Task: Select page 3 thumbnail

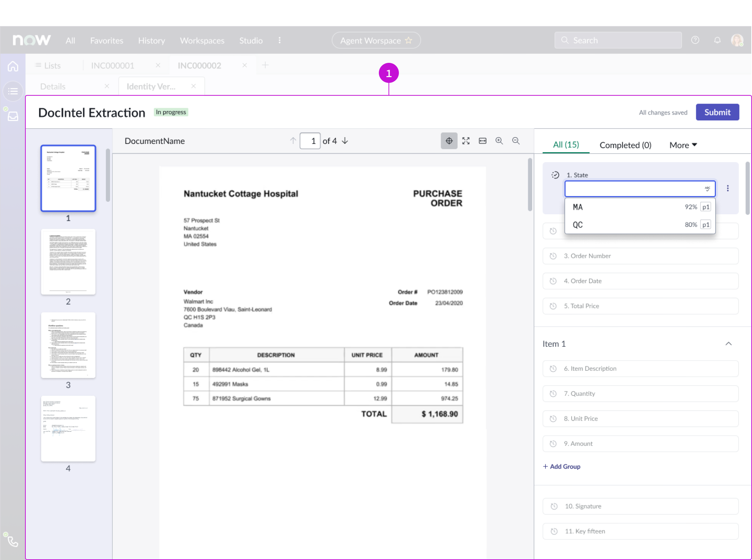Action: (68, 345)
